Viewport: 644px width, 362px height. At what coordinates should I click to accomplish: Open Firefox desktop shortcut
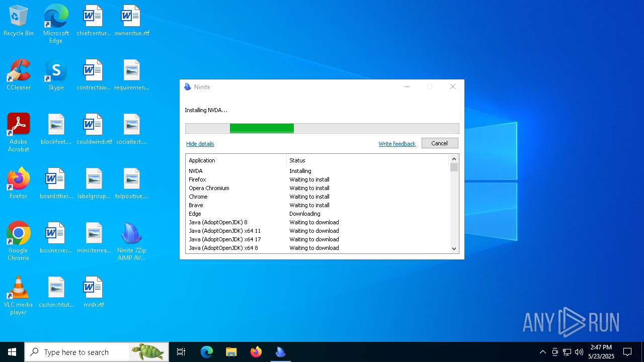(x=19, y=184)
